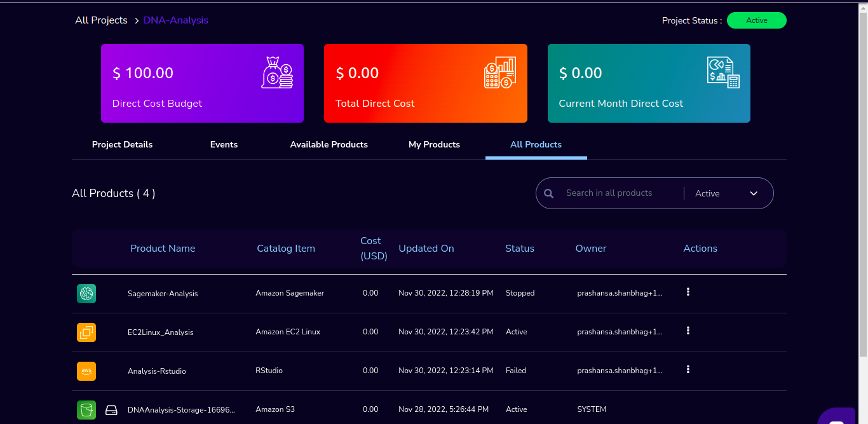
Task: Click the search magnifier icon
Action: [550, 193]
